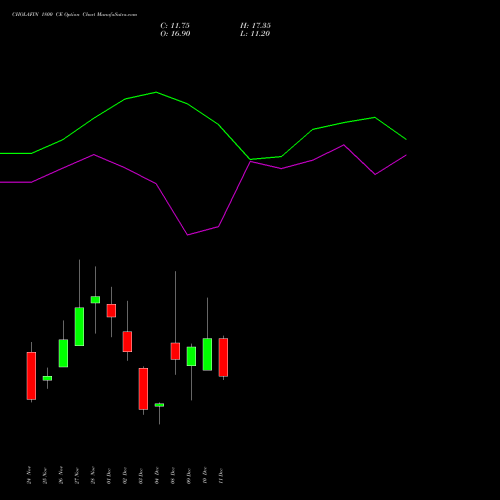
Task: Select the open value O: 16.90
Action: [175, 34]
